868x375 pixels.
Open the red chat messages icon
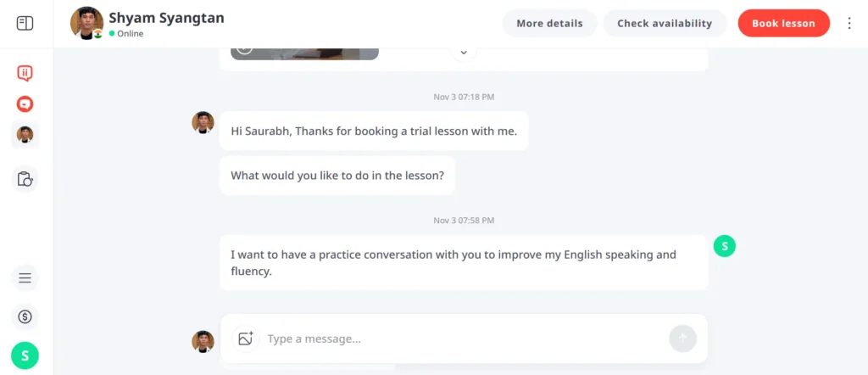click(25, 104)
